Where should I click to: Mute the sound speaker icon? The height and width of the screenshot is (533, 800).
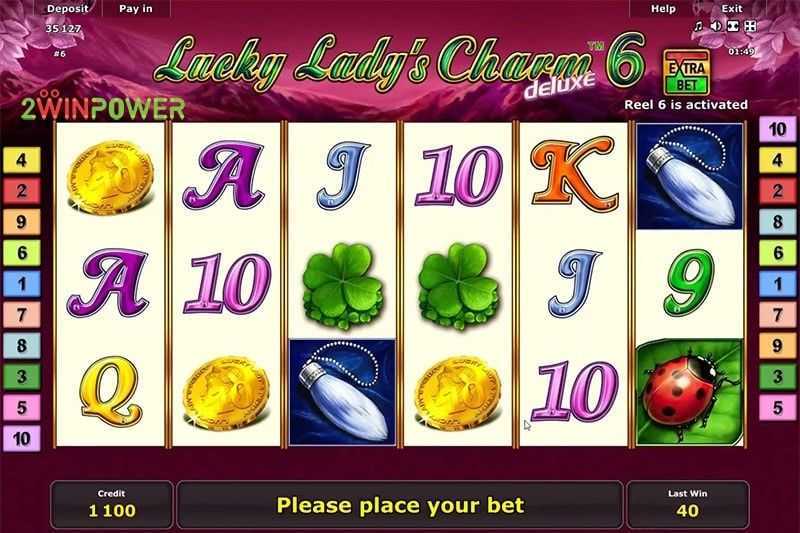pos(716,26)
